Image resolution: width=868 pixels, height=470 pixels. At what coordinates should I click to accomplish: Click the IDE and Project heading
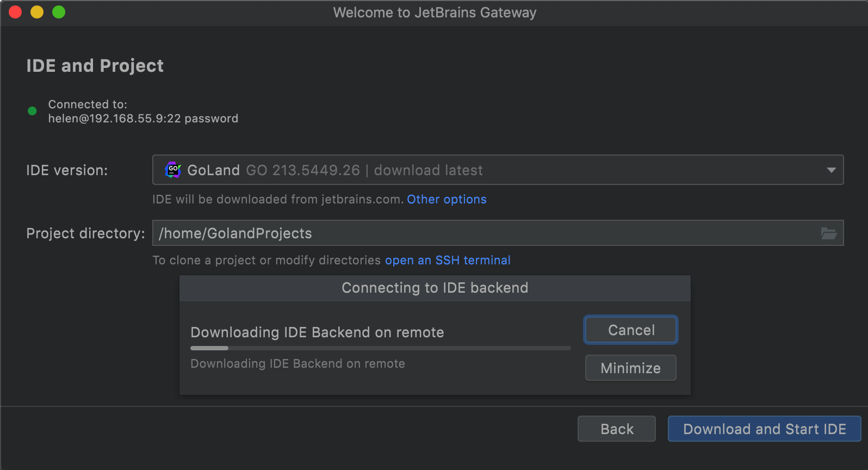[x=95, y=66]
